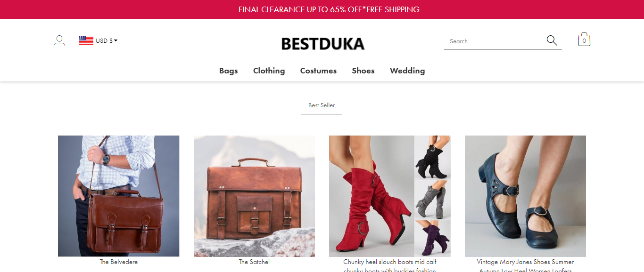View the leather Satchel product image
Image resolution: width=644 pixels, height=272 pixels.
(x=254, y=196)
